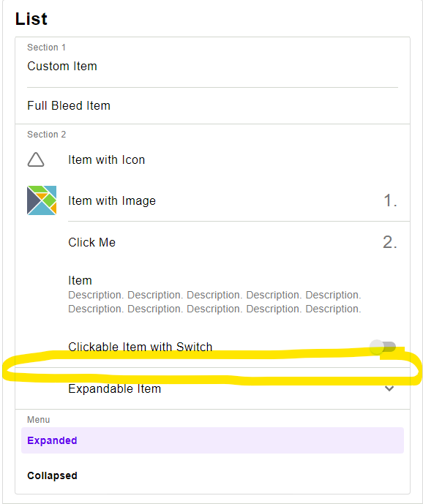Click the Description paragraph text
Screen dimensions: 423x504
(x=214, y=302)
